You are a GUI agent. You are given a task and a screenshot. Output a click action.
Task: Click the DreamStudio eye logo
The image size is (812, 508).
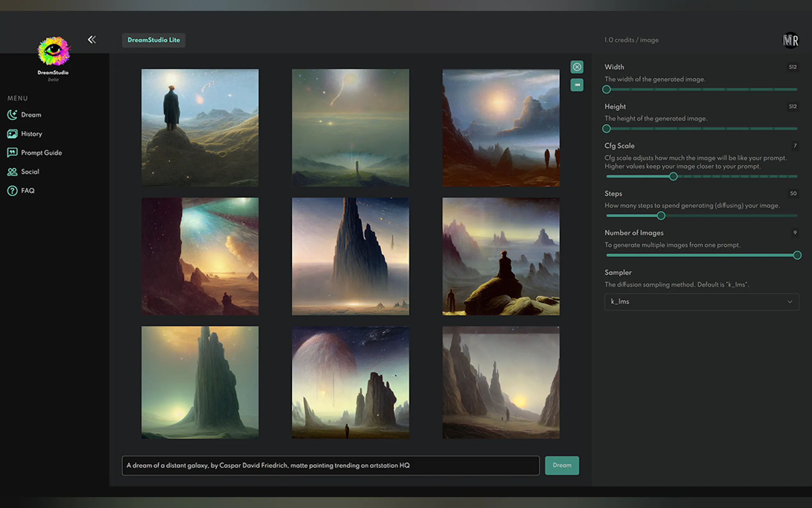[54, 51]
